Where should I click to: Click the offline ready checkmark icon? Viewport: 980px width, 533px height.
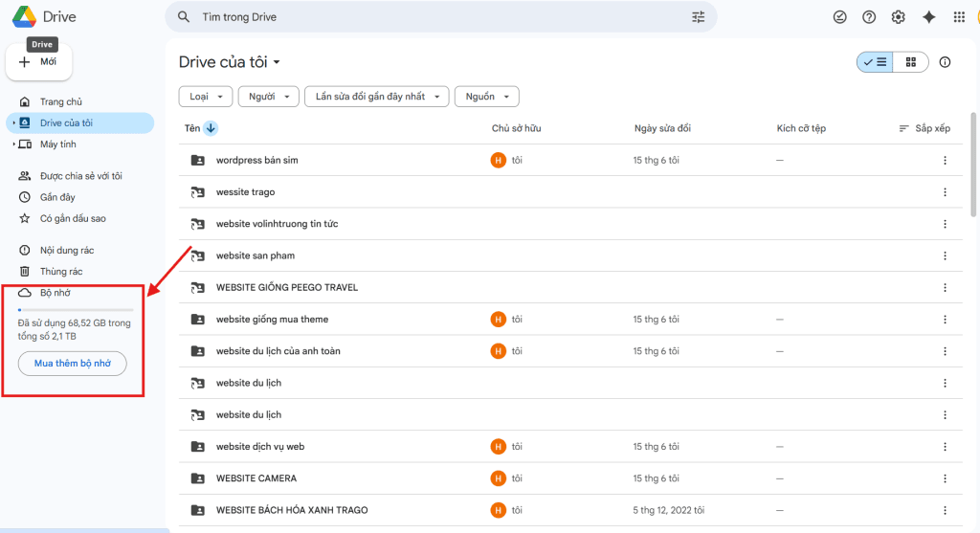840,17
